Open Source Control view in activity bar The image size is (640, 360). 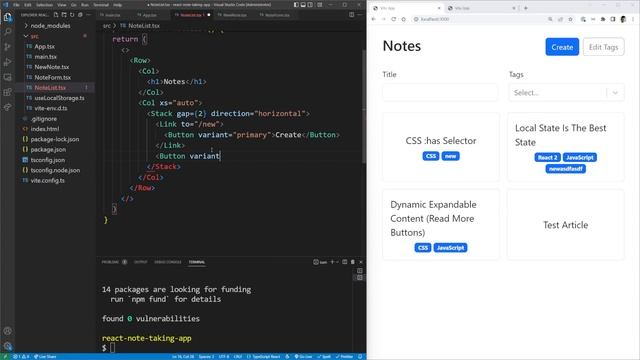pos(7,47)
